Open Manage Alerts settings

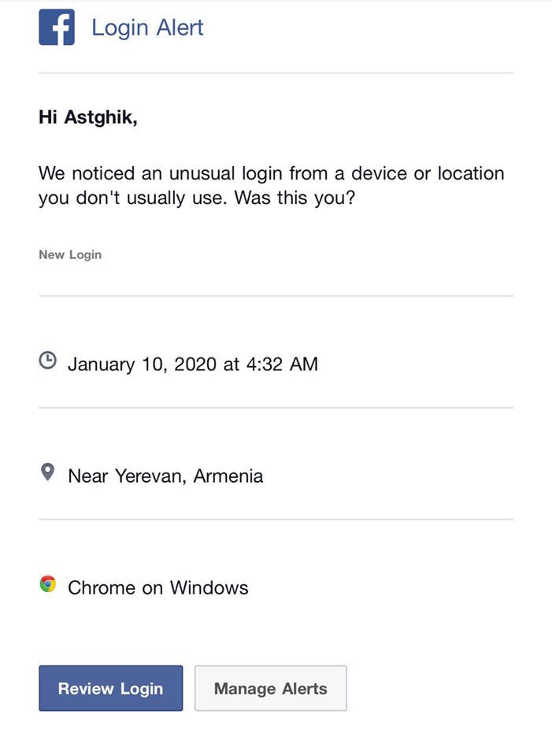(x=270, y=688)
